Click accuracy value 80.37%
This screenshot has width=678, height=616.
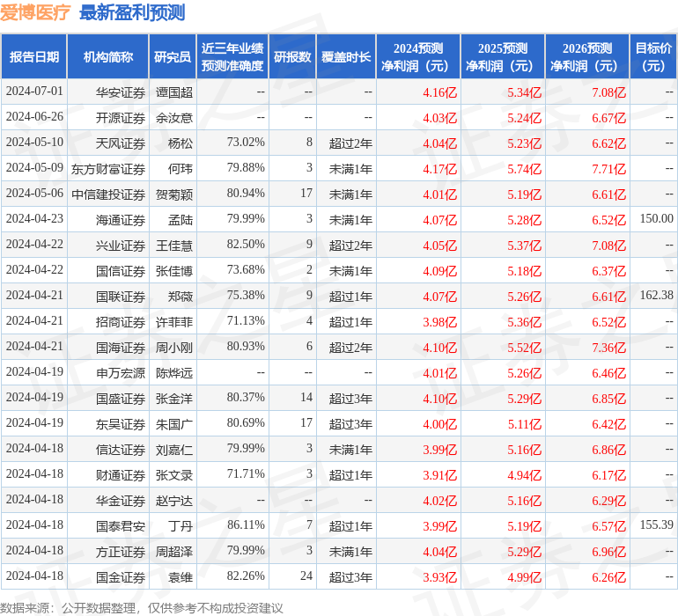click(x=246, y=397)
